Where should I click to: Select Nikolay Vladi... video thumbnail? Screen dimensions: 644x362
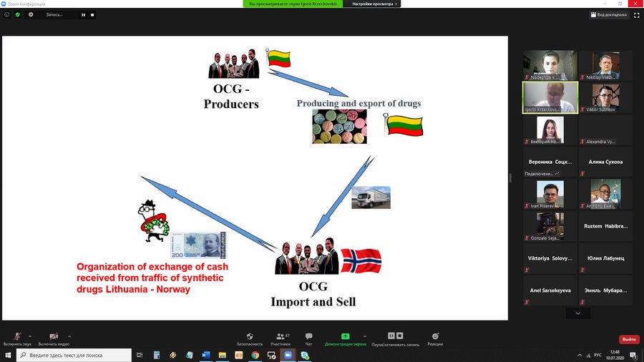606,65
